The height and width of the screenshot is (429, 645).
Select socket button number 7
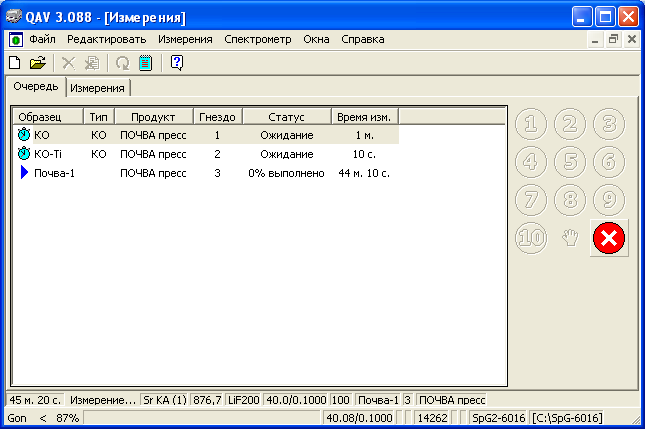tap(531, 200)
